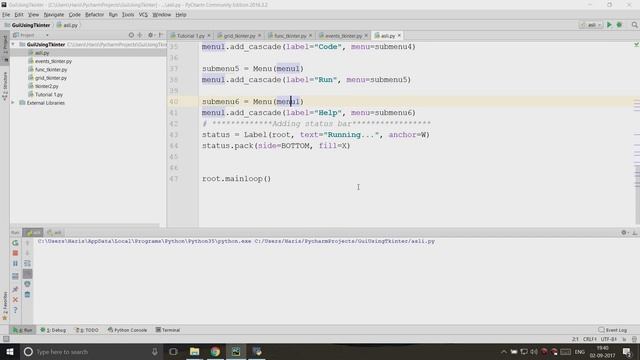Click the Windows taskbar search box
The height and width of the screenshot is (360, 640).
pyautogui.click(x=90, y=352)
